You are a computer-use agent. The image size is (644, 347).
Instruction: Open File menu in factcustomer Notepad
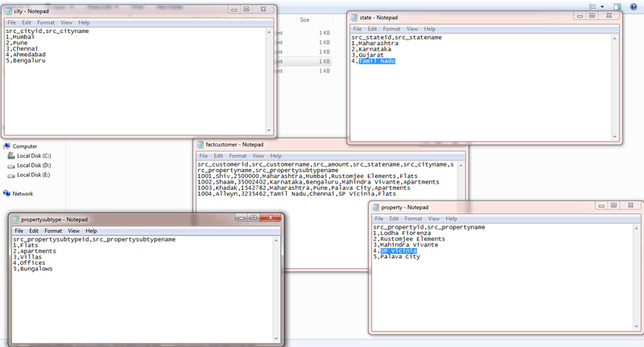tap(204, 156)
